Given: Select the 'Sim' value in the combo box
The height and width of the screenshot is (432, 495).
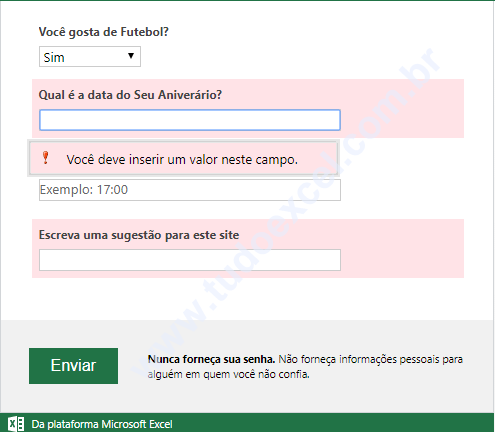Looking at the screenshot, I should (x=54, y=57).
